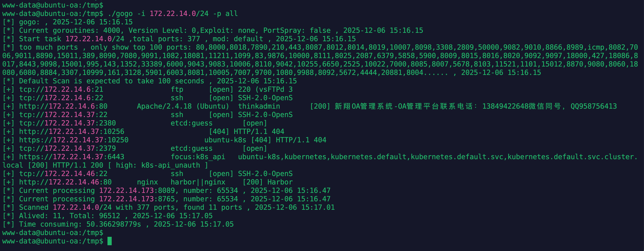
Task: Click the tcp://172.22.14.46:22 SSH address
Action: click(63, 174)
